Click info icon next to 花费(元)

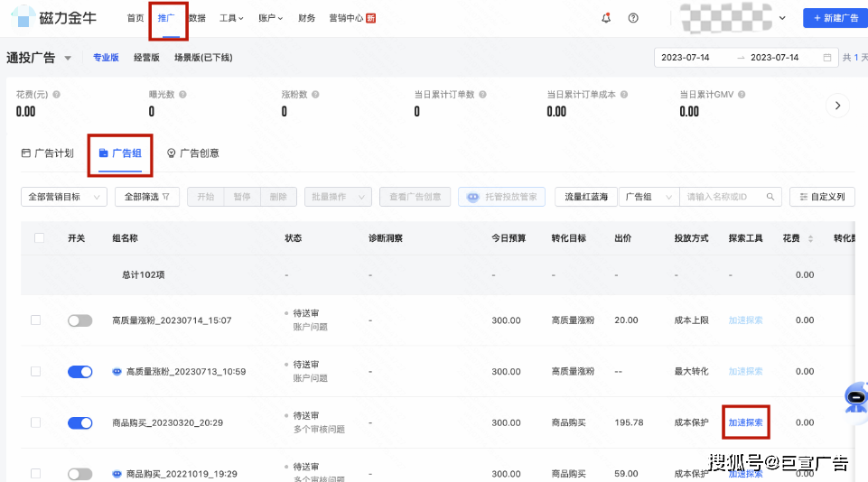point(57,95)
